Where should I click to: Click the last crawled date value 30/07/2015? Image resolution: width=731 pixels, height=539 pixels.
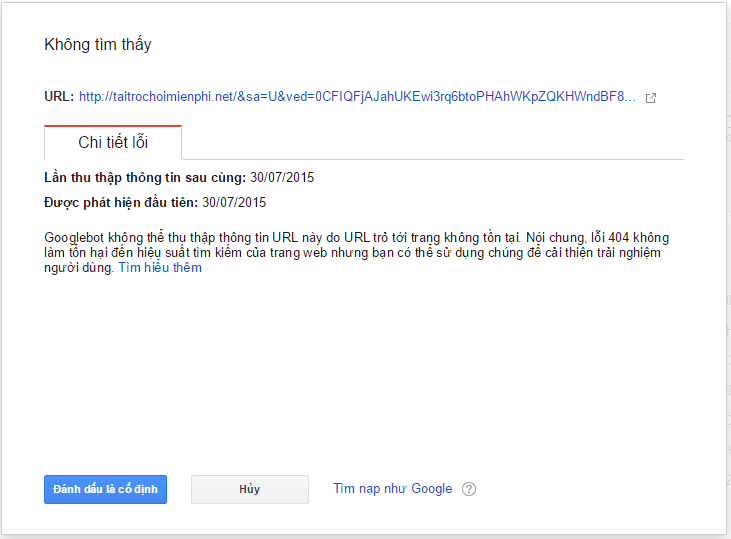[282, 178]
